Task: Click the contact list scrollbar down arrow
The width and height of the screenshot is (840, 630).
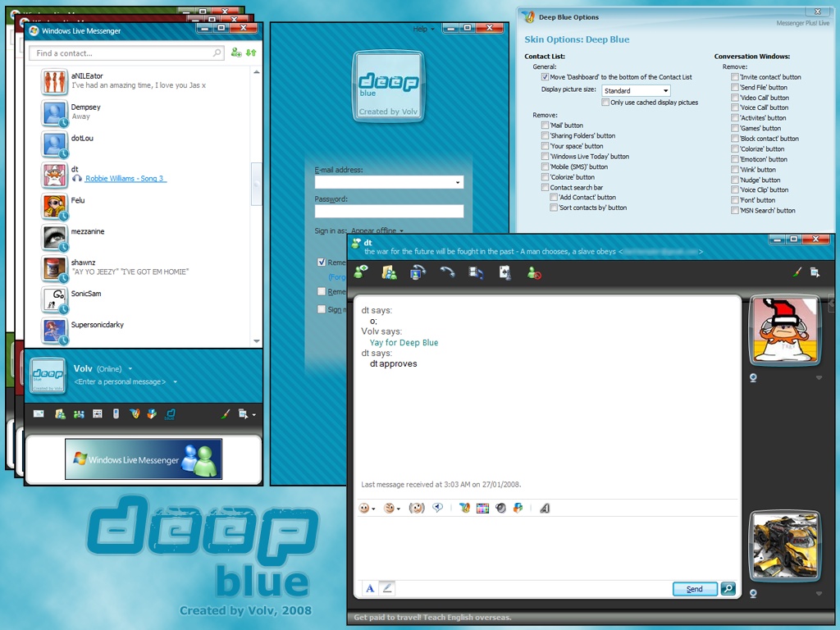Action: (x=257, y=341)
